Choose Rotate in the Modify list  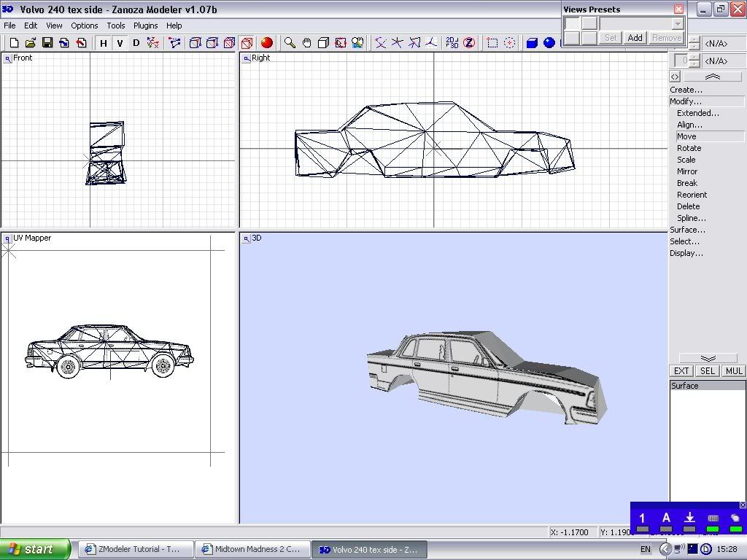pos(689,148)
